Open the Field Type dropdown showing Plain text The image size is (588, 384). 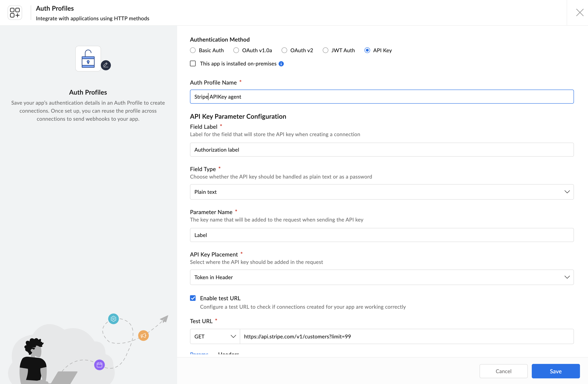[382, 192]
